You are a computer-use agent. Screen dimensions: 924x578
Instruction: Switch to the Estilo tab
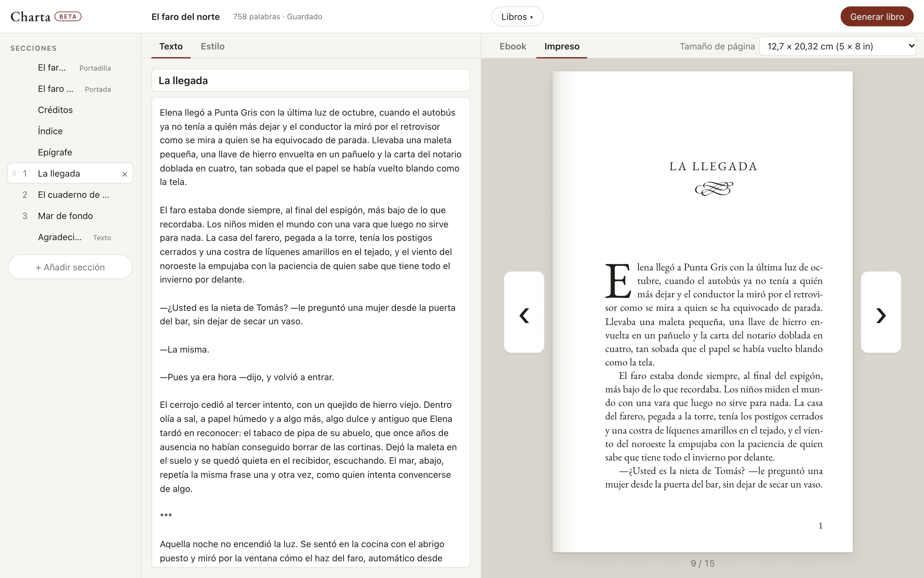[x=213, y=46]
